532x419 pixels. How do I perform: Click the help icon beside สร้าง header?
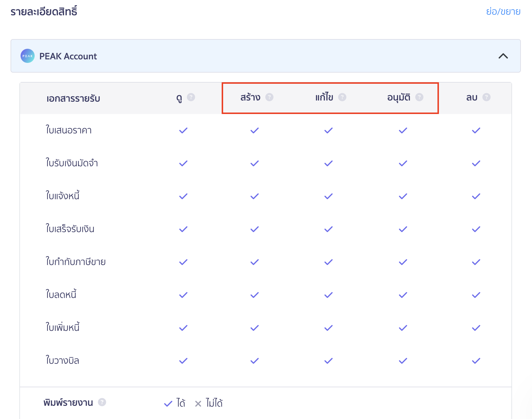(x=269, y=97)
